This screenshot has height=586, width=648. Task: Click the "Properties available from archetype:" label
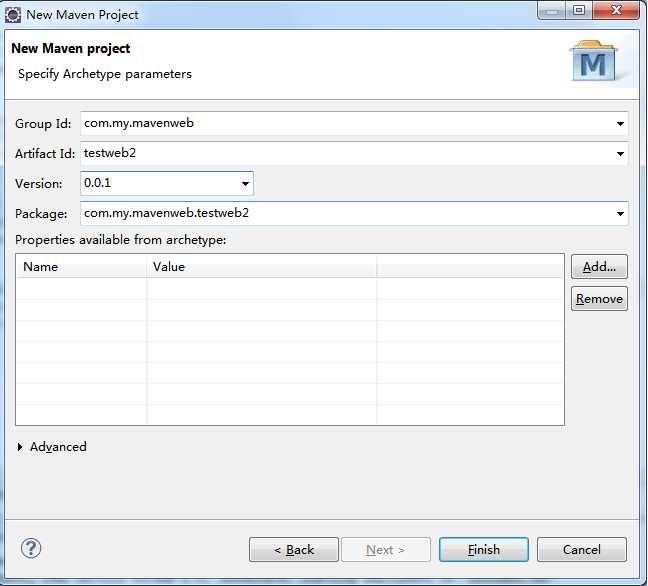click(121, 240)
